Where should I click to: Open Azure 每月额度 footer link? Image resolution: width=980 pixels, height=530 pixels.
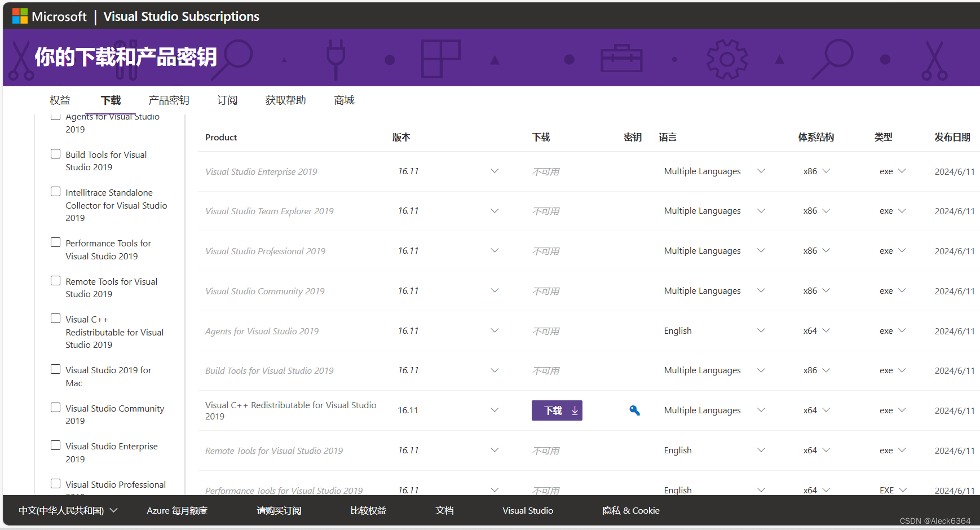[x=177, y=511]
